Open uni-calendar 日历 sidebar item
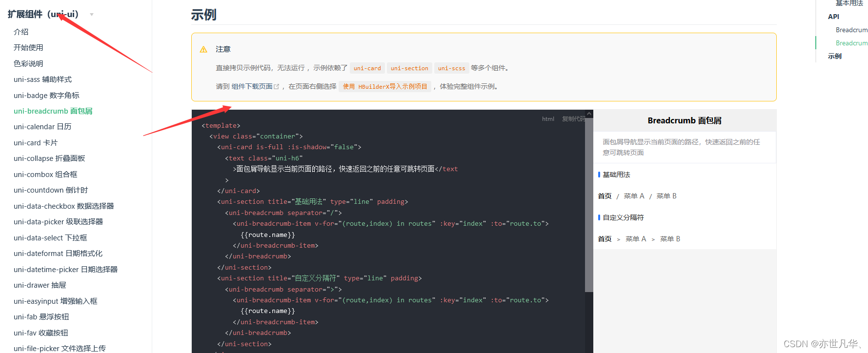Image resolution: width=868 pixels, height=353 pixels. click(42, 127)
